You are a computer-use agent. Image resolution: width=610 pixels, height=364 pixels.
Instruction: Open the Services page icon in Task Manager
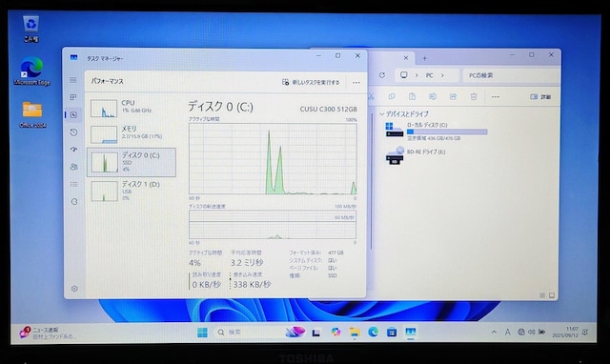(74, 201)
